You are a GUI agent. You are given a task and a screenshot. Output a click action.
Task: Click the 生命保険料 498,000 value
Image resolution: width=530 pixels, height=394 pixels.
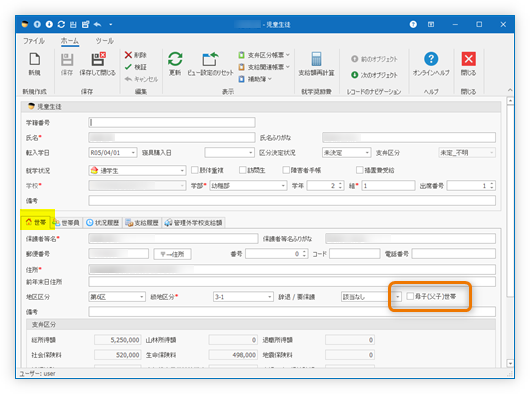point(233,355)
